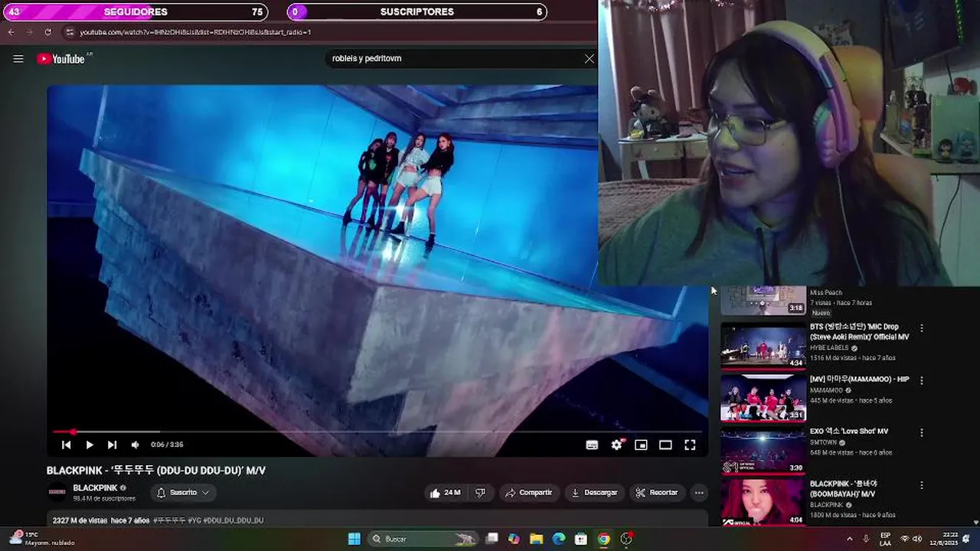Go forward with browser forward arrow
Screen dimensions: 980x551
[x=30, y=32]
